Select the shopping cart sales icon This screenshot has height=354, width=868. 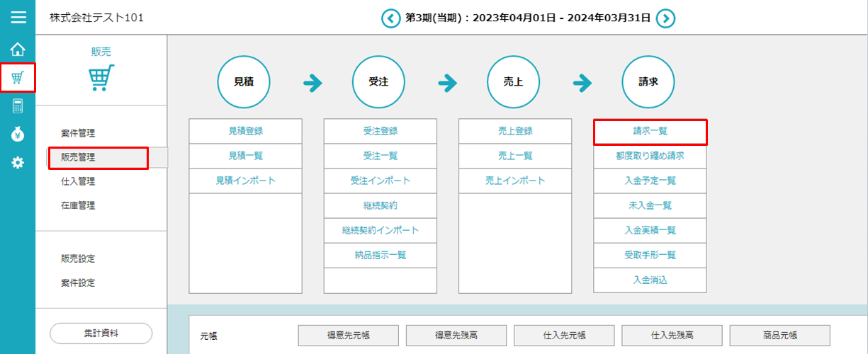click(x=18, y=78)
